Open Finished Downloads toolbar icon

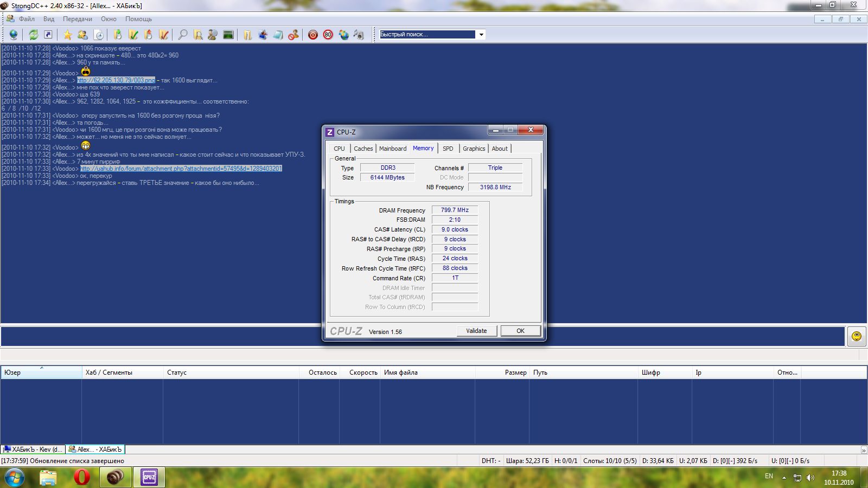click(133, 35)
